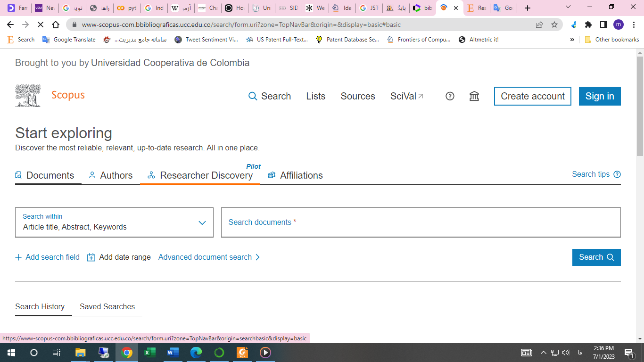Open the Chrome extensions puzzle icon
The height and width of the screenshot is (362, 644).
[588, 25]
